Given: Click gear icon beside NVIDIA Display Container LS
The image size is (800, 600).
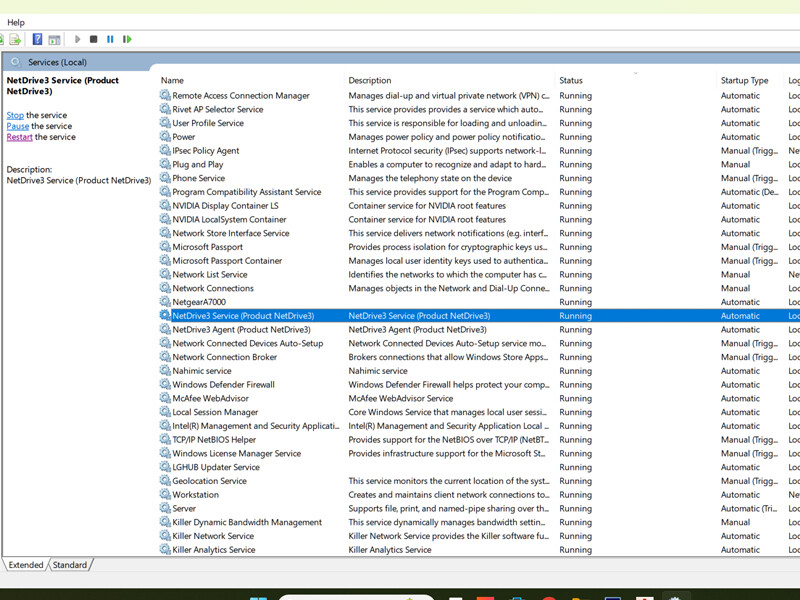Looking at the screenshot, I should point(165,206).
